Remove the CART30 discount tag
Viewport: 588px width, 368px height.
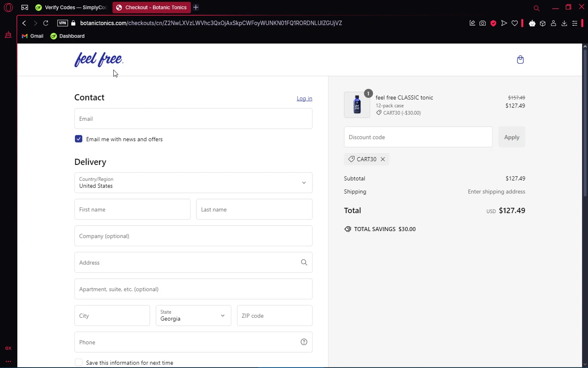(x=383, y=159)
